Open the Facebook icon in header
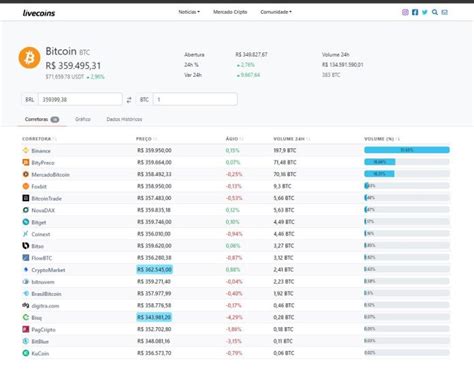 click(x=415, y=12)
